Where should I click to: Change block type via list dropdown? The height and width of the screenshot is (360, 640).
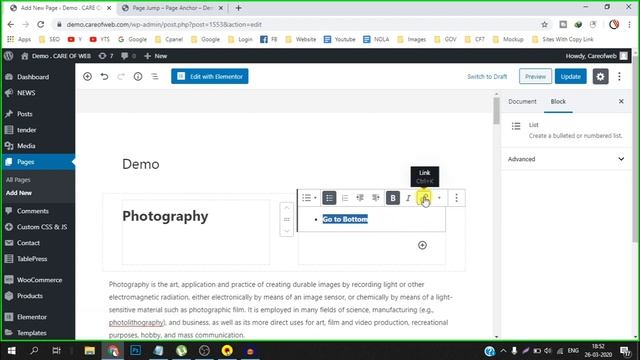[309, 198]
